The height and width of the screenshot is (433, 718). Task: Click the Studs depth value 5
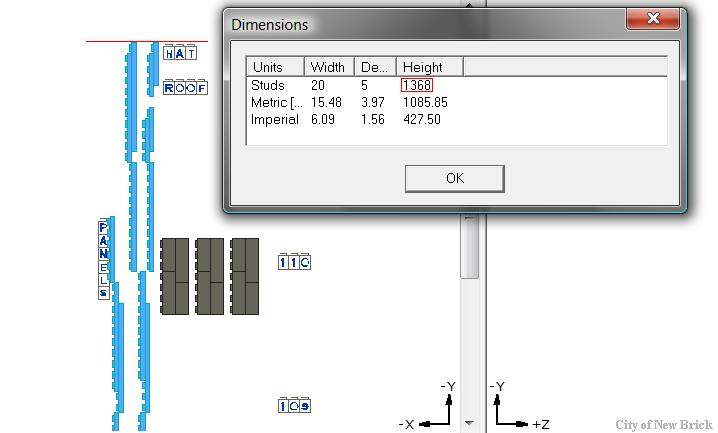(x=364, y=85)
